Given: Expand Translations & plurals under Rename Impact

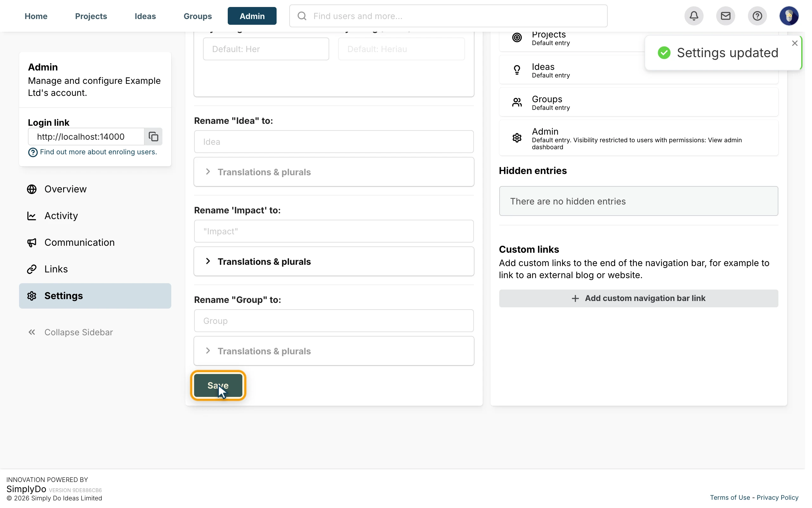Looking at the screenshot, I should (x=334, y=261).
